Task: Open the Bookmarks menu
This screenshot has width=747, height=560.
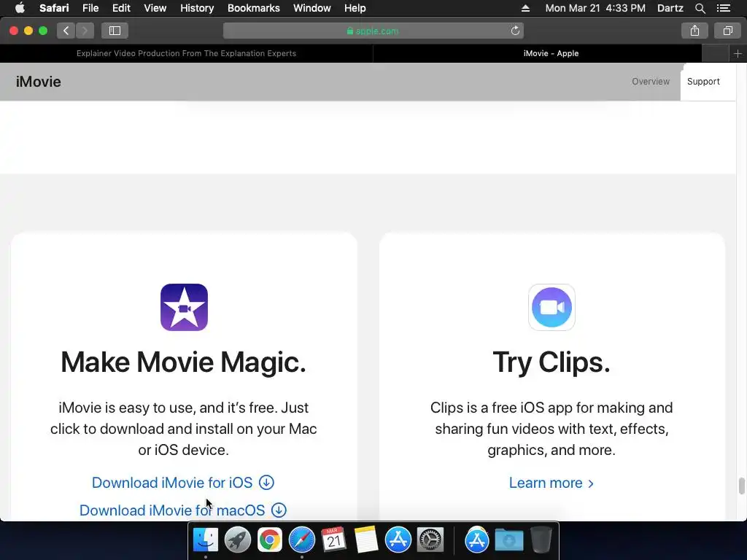Action: [253, 8]
